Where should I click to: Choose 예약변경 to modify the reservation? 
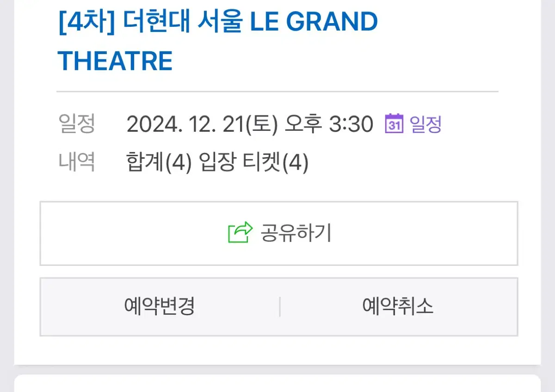(160, 306)
